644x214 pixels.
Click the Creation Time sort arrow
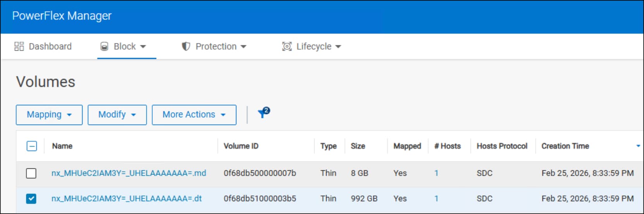pyautogui.click(x=638, y=146)
